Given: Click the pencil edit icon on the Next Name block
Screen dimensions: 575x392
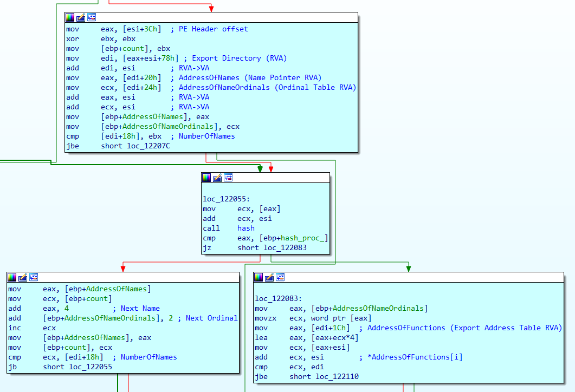Looking at the screenshot, I should click(x=23, y=277).
